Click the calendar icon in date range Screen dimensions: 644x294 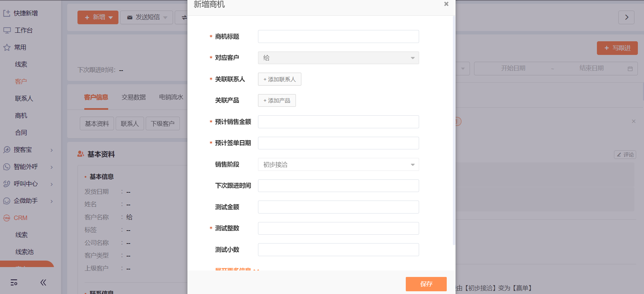[630, 69]
